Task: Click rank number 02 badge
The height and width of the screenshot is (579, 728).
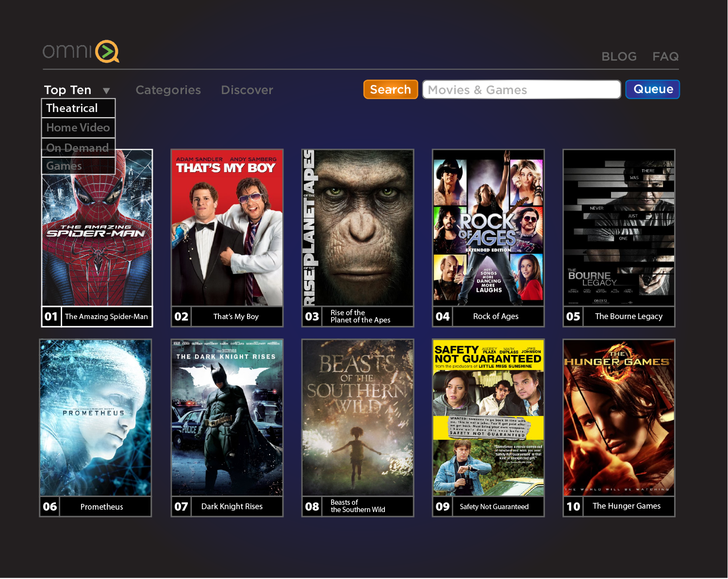Action: pos(182,317)
